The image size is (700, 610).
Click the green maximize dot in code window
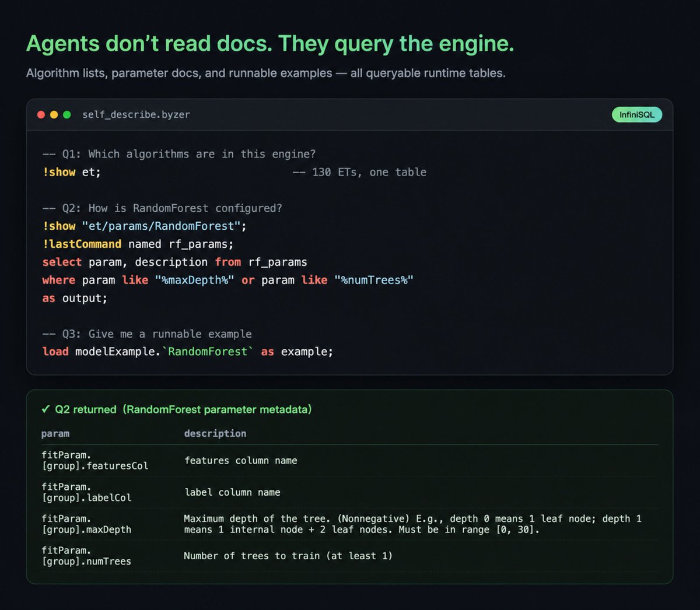pos(67,115)
